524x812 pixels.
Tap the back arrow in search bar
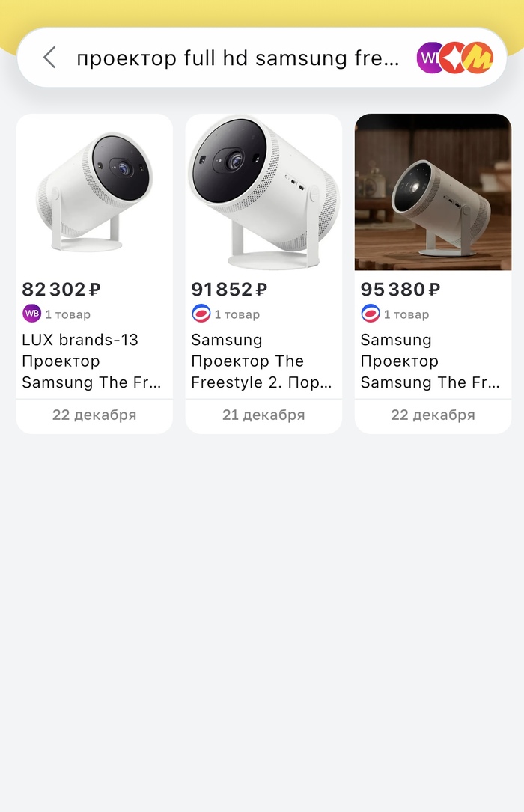tap(49, 58)
